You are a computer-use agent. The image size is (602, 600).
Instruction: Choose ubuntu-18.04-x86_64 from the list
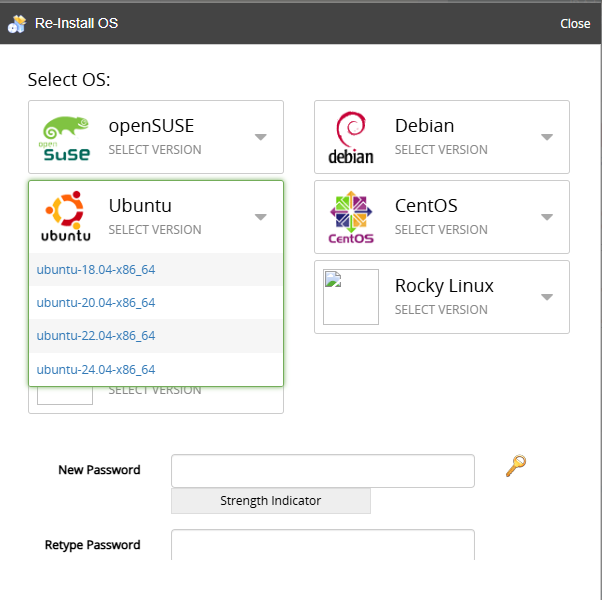coord(156,269)
